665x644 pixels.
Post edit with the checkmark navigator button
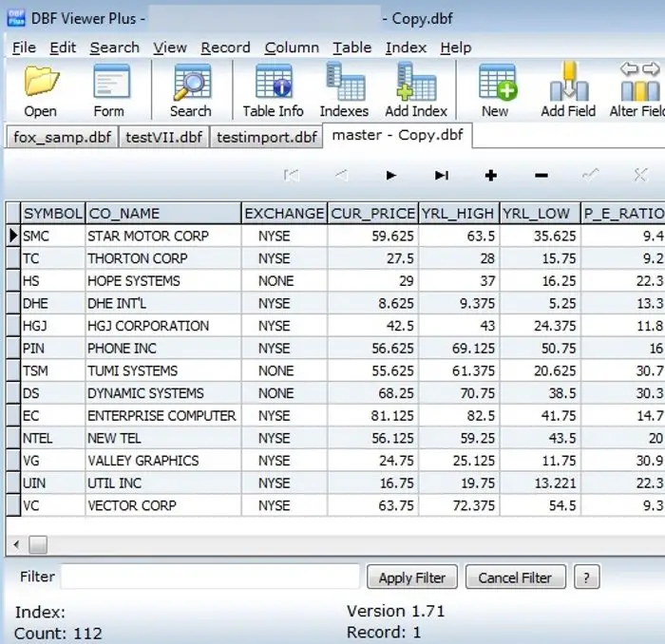tap(591, 175)
